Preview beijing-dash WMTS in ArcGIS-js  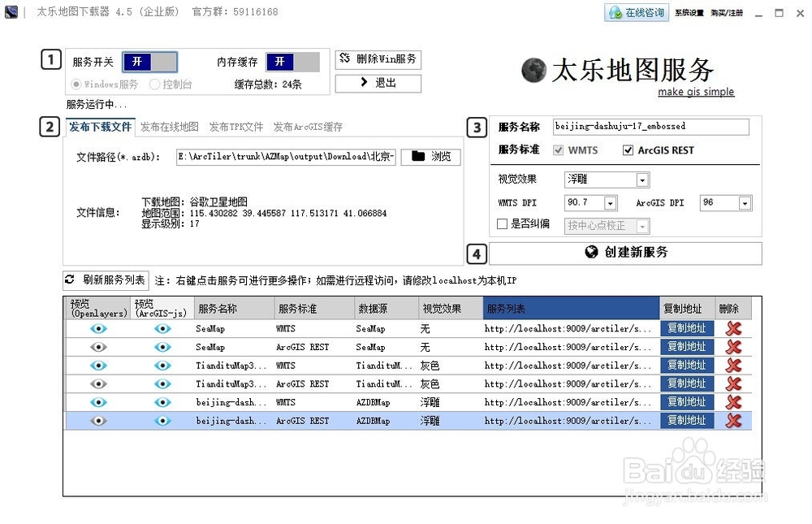162,402
